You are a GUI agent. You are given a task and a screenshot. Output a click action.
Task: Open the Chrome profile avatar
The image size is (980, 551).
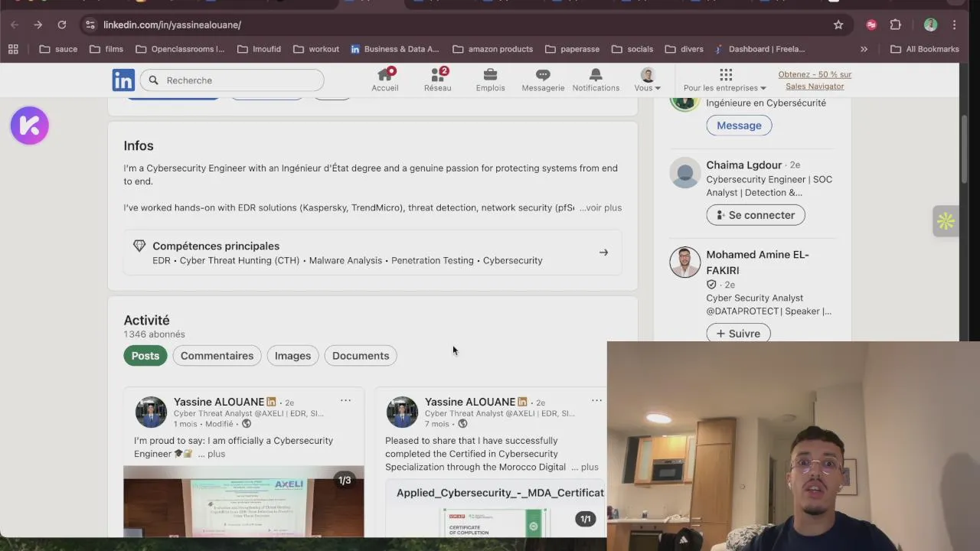(930, 24)
